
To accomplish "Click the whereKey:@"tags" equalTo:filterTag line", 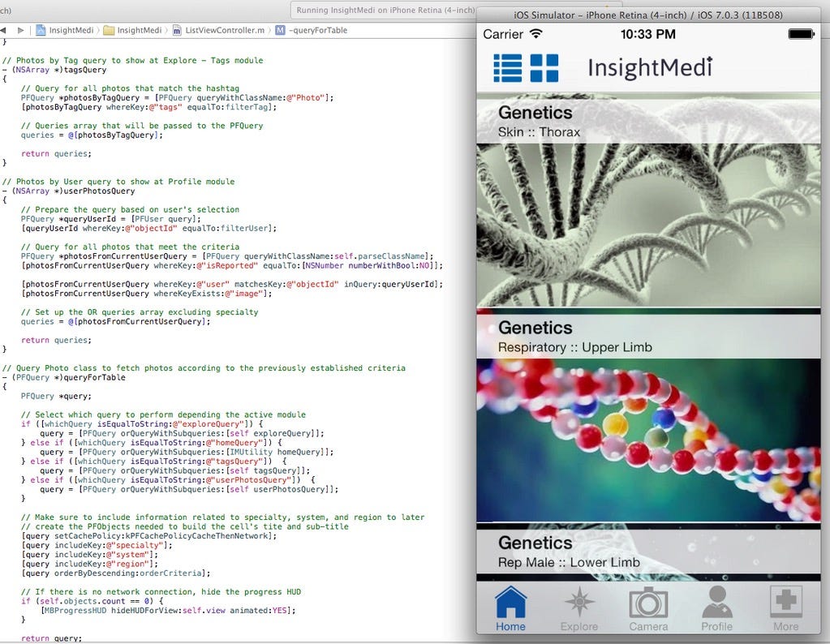I will [x=148, y=107].
